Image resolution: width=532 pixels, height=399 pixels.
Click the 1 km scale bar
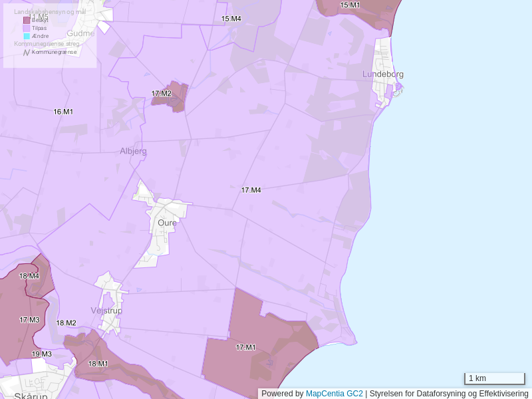click(494, 378)
